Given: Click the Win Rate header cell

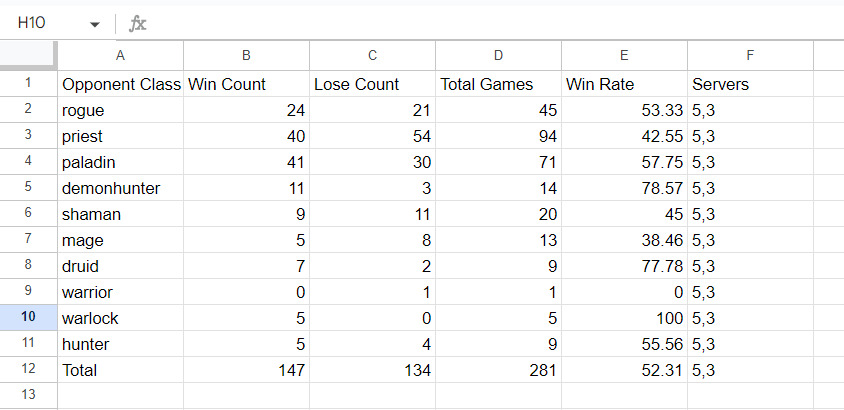Looking at the screenshot, I should coord(625,84).
